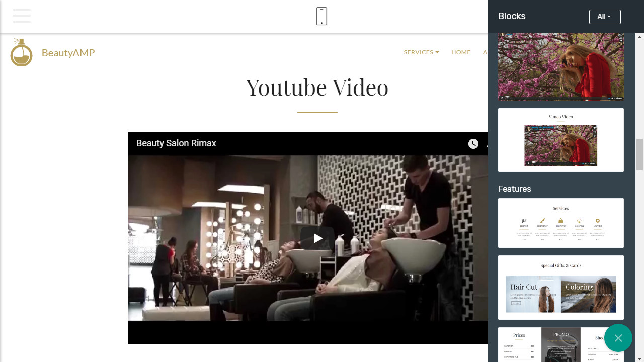Open the hamburger menu

pos(22,16)
